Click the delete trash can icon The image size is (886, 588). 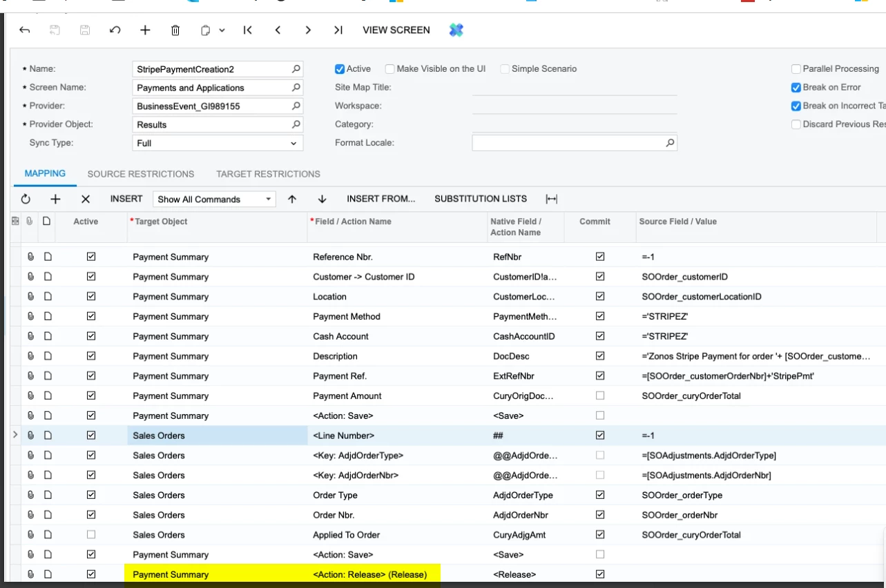click(x=175, y=30)
